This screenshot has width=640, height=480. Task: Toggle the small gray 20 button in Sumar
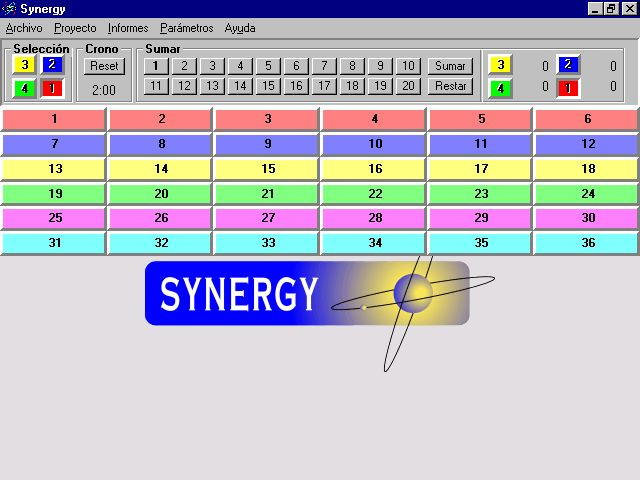point(407,86)
